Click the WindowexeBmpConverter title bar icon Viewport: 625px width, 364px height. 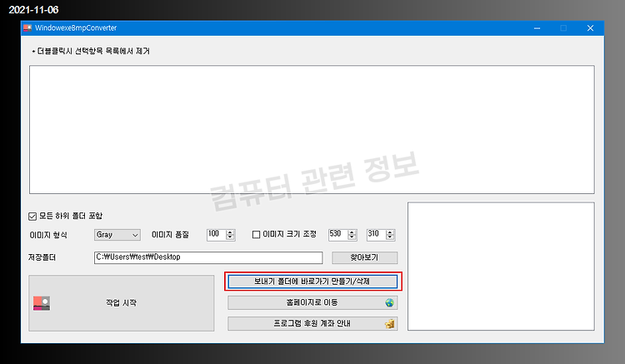click(x=27, y=27)
